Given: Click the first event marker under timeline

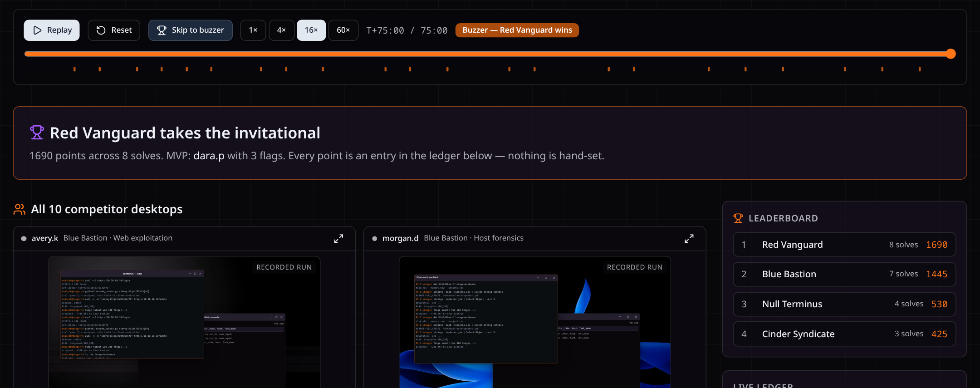Looking at the screenshot, I should click(x=74, y=69).
